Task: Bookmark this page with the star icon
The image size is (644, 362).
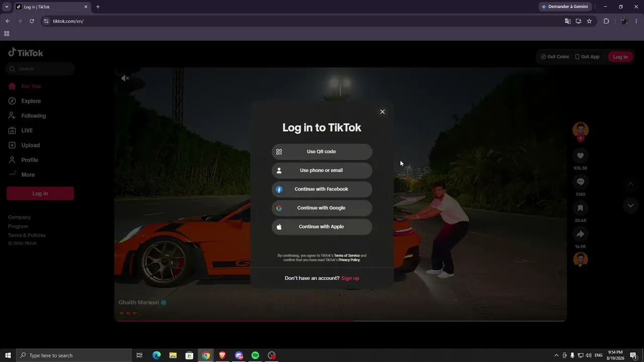Action: [589, 21]
